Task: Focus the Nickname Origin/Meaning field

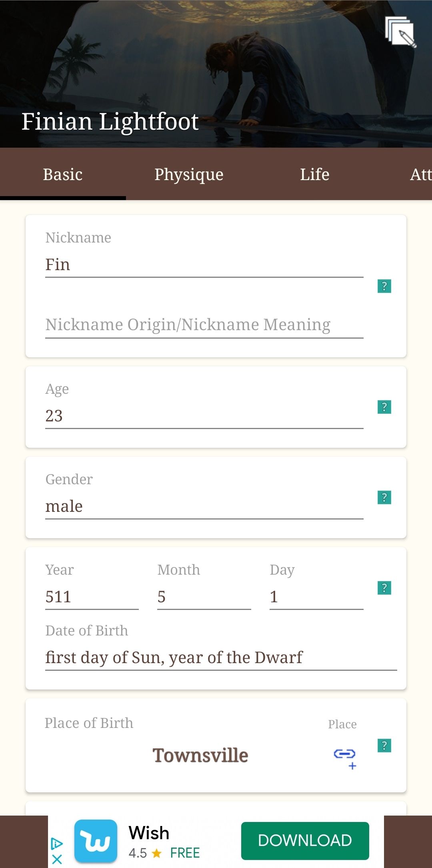Action: [x=204, y=325]
